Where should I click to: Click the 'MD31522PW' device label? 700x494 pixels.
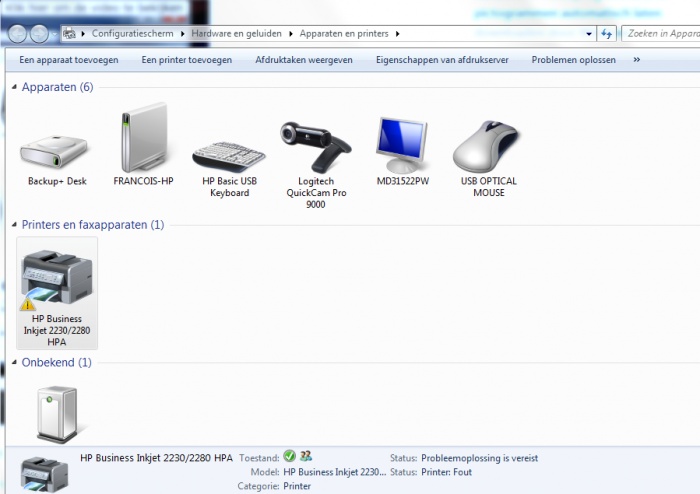pos(403,181)
